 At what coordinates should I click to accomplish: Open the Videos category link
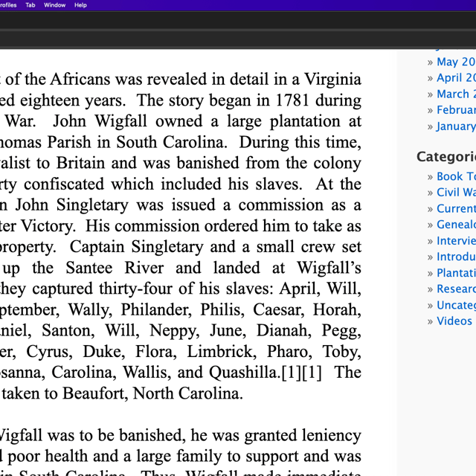click(x=454, y=321)
